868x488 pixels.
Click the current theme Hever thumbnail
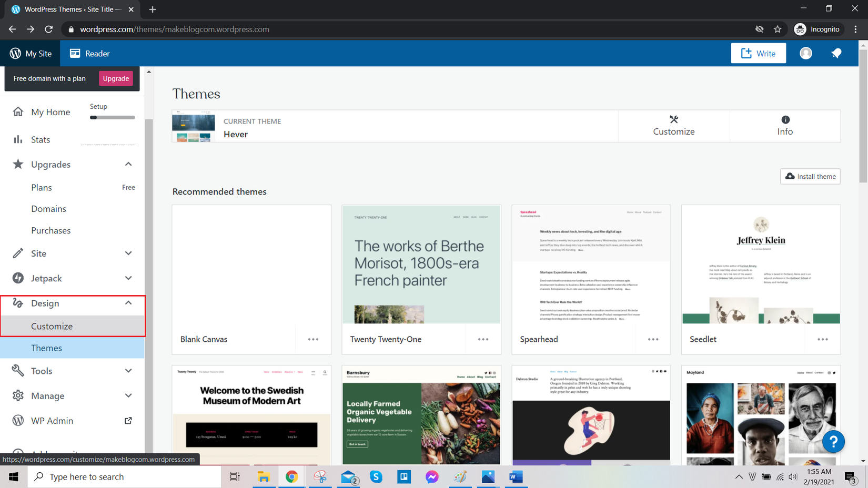click(194, 126)
